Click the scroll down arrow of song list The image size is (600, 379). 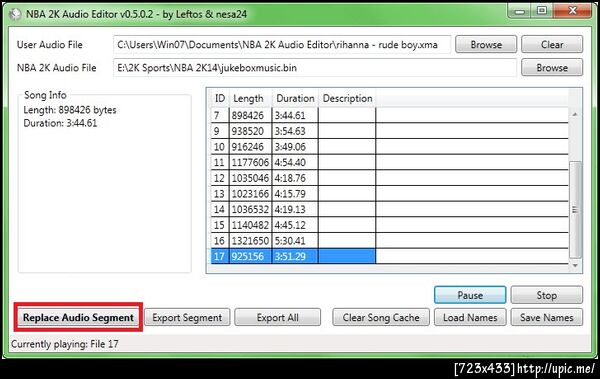coord(575,265)
